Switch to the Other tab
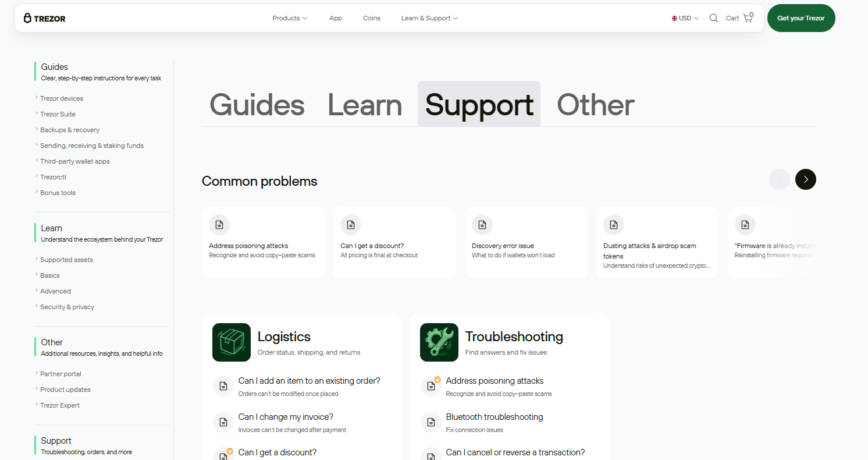 point(595,105)
